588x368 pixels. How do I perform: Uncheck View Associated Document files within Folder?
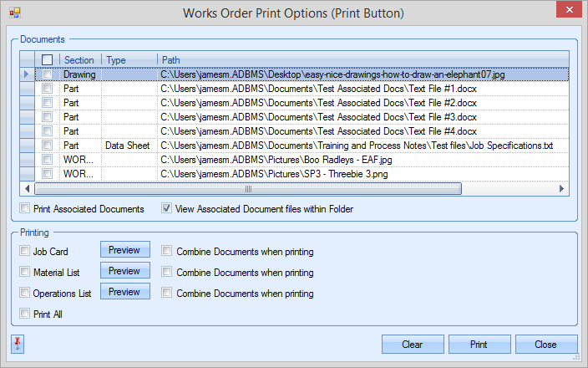167,208
